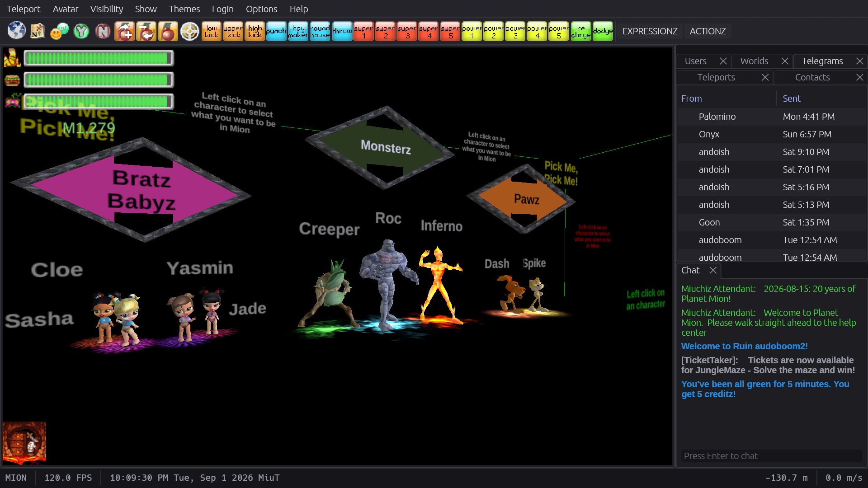Click the grenade icon with plus sign
868x488 pixels.
[125, 31]
